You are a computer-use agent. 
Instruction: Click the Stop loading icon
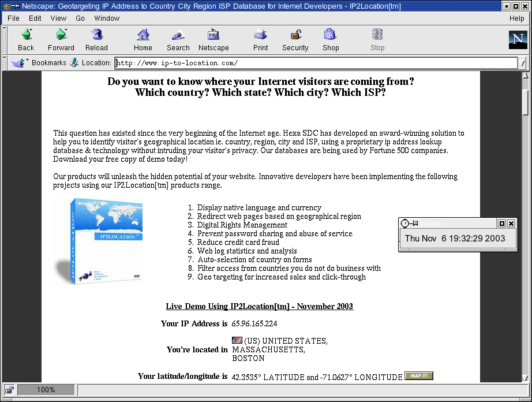tap(377, 40)
